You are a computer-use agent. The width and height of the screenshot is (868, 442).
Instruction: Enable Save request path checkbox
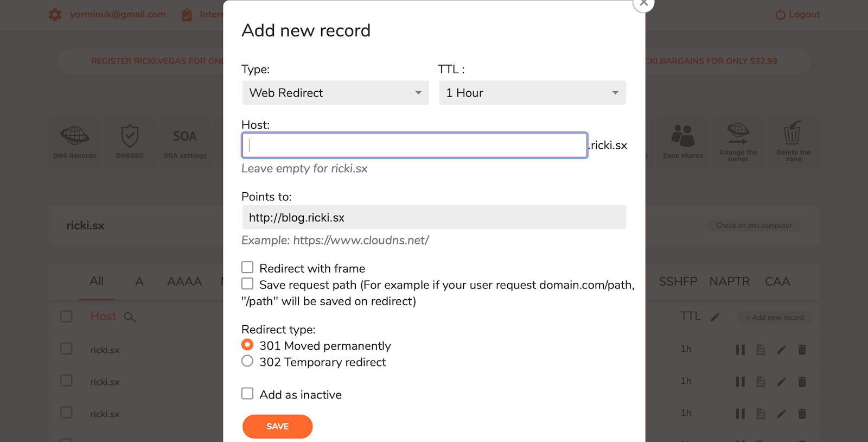click(x=247, y=283)
